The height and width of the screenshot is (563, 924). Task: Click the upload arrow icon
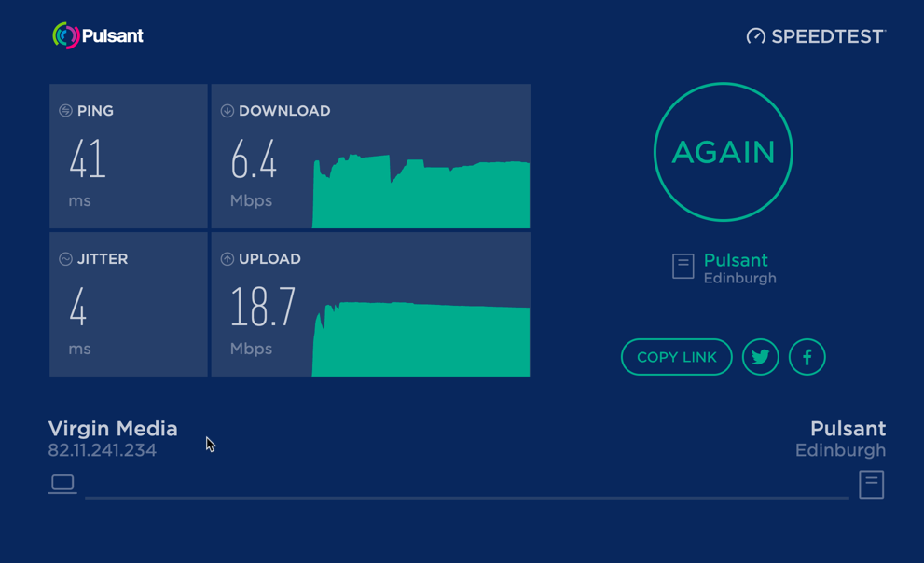pyautogui.click(x=227, y=259)
